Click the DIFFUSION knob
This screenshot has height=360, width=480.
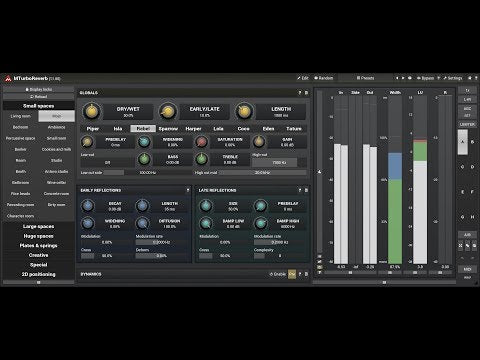click(142, 223)
